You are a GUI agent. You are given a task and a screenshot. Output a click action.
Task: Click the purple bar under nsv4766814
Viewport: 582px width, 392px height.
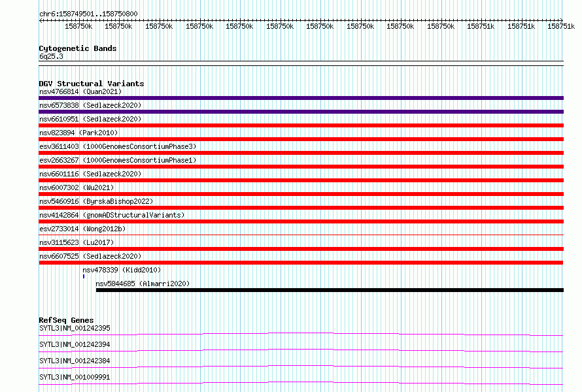(x=301, y=98)
